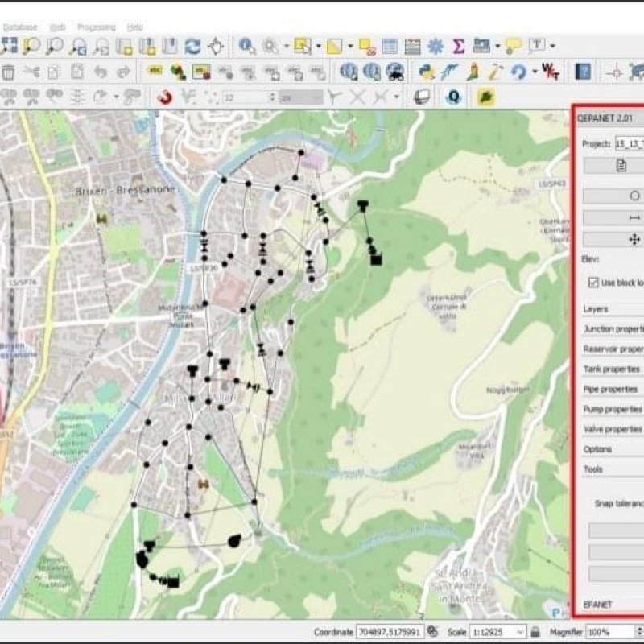Viewport: 644px width, 644px height.
Task: Open the Python console
Action: coord(427,72)
